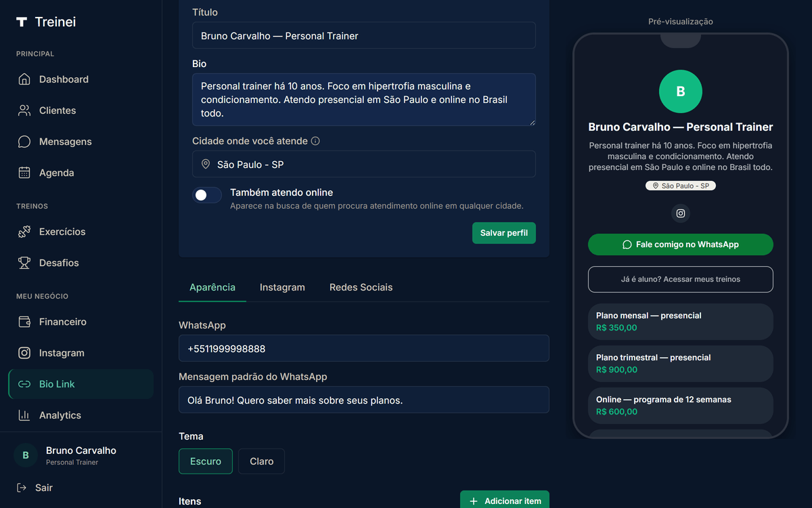Click the Adicionar item button
Image resolution: width=812 pixels, height=508 pixels.
[x=505, y=500]
